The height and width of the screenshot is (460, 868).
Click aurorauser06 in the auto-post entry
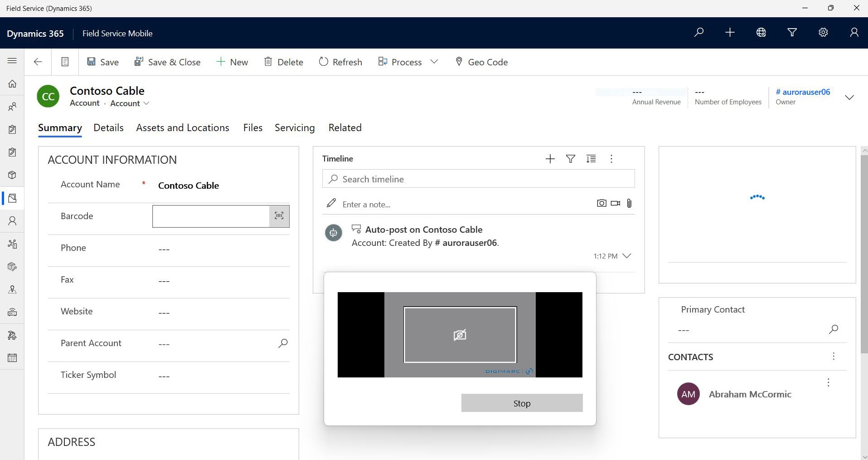[470, 243]
